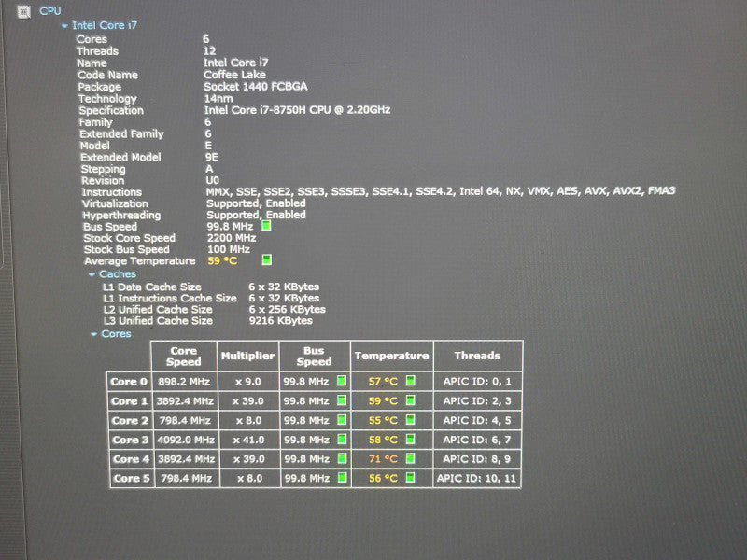Click the 6 x 256 KBytes L2 cache value
The height and width of the screenshot is (560, 747).
click(x=288, y=309)
